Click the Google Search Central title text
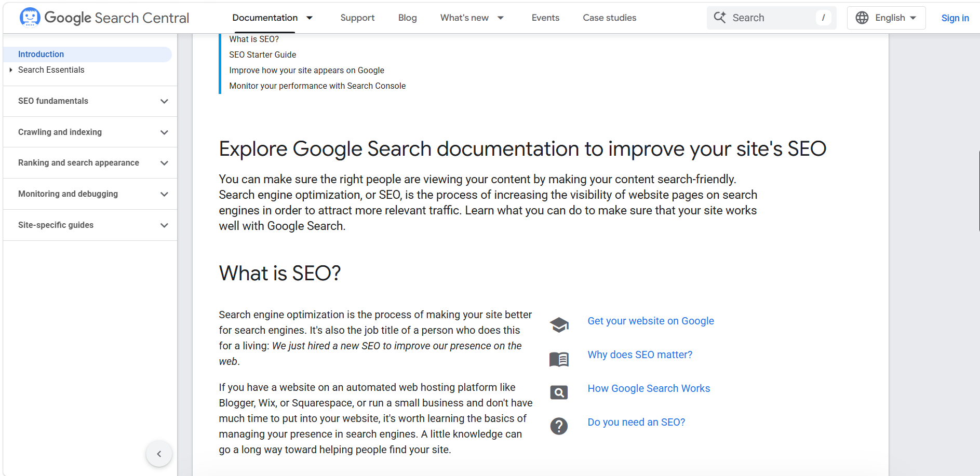980x476 pixels. (x=116, y=18)
